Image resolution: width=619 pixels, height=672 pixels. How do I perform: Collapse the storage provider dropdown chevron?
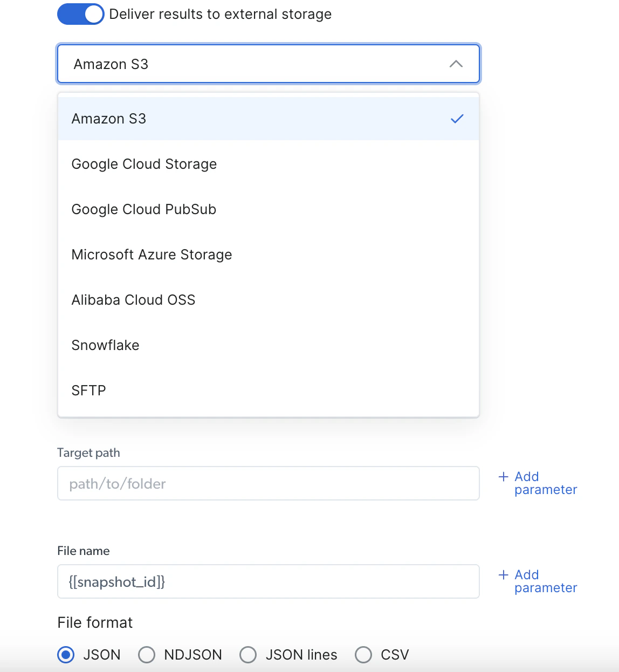click(x=457, y=64)
